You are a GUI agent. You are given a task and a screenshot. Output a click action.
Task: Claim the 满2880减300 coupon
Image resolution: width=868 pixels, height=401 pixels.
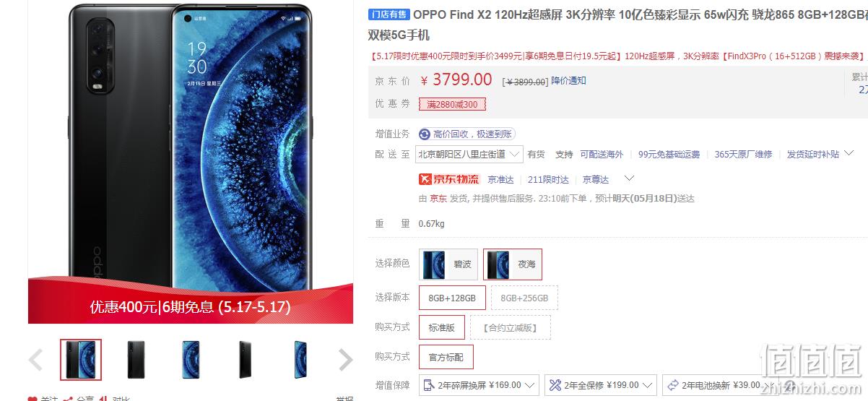point(453,105)
